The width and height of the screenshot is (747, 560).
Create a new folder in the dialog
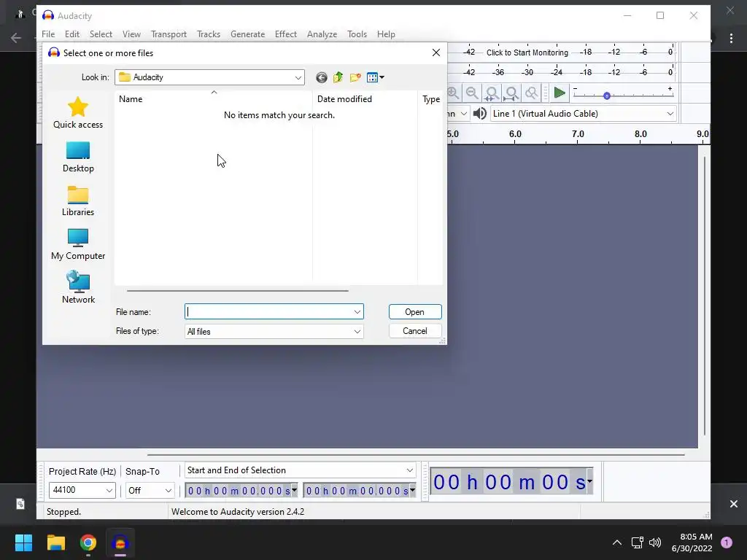(355, 77)
